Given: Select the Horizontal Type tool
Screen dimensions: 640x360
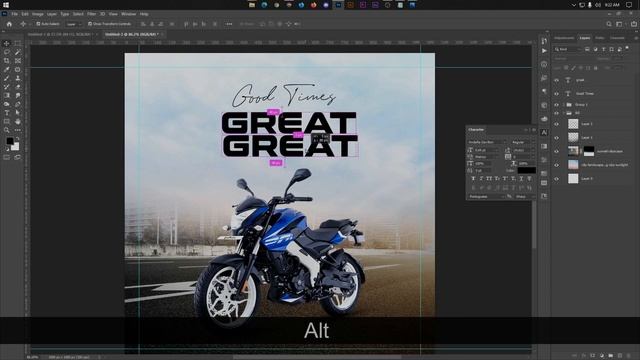Looking at the screenshot, I should coord(7,113).
